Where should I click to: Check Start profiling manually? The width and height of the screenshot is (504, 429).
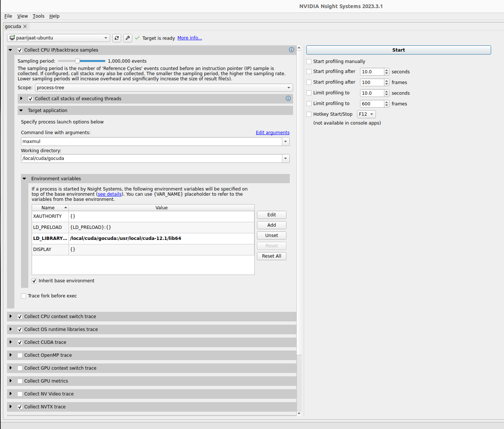[x=309, y=62]
